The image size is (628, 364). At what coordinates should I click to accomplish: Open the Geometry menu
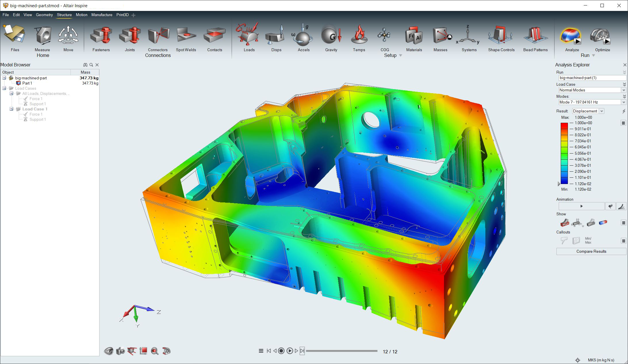pyautogui.click(x=44, y=15)
